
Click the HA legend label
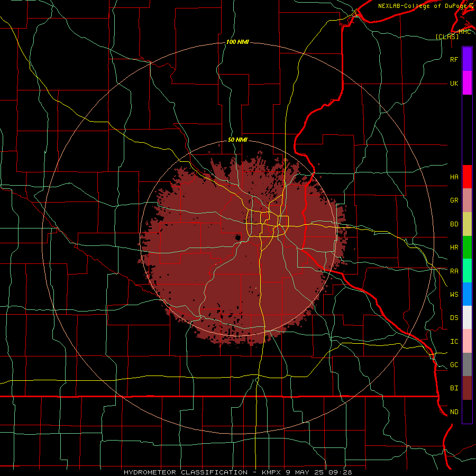coord(454,177)
